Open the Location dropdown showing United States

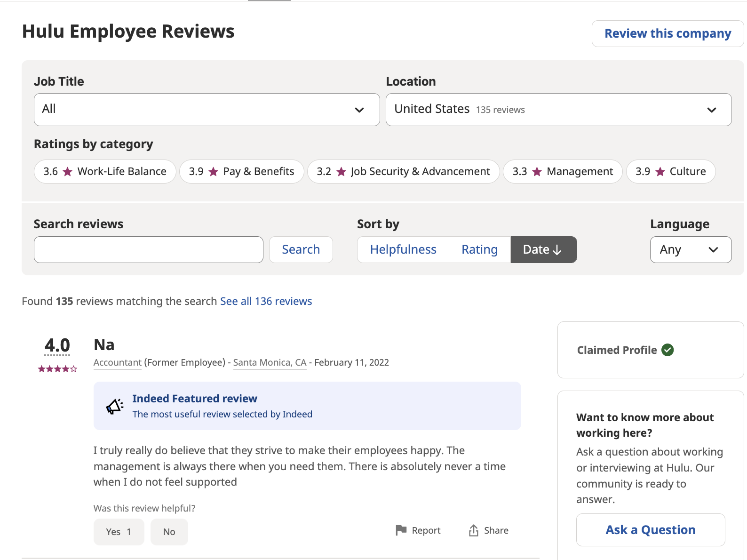point(559,110)
